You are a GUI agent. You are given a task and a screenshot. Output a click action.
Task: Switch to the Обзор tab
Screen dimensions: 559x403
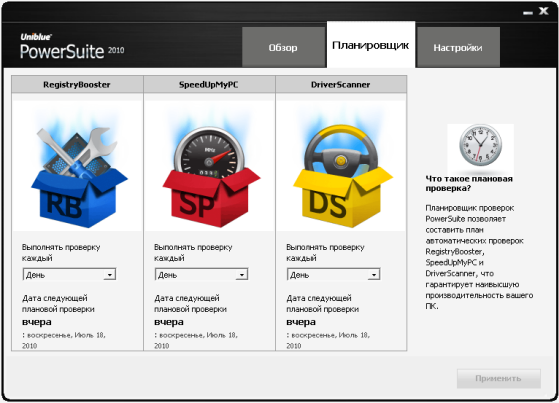[283, 47]
